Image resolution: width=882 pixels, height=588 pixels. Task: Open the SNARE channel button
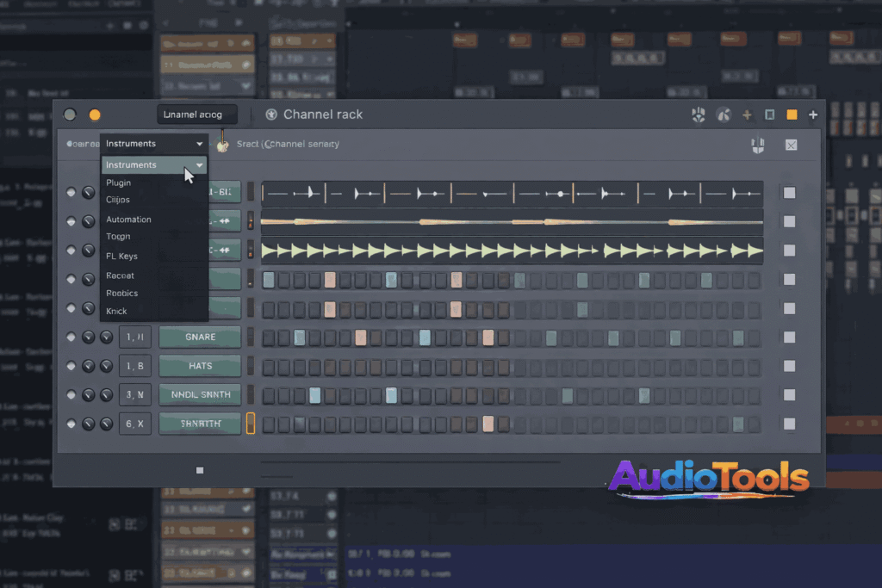(x=200, y=337)
